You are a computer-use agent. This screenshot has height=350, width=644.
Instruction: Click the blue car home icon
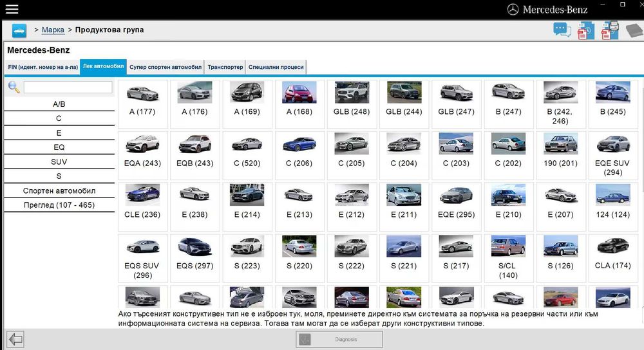pos(19,30)
